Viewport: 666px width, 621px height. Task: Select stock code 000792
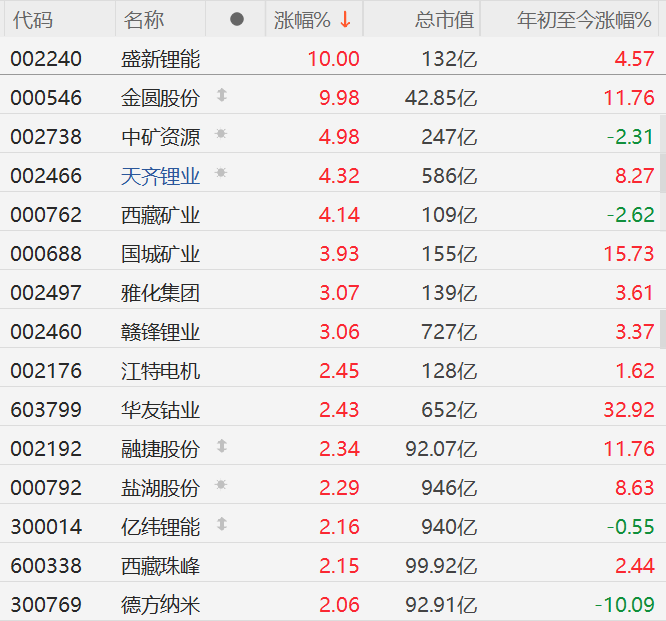pos(46,488)
